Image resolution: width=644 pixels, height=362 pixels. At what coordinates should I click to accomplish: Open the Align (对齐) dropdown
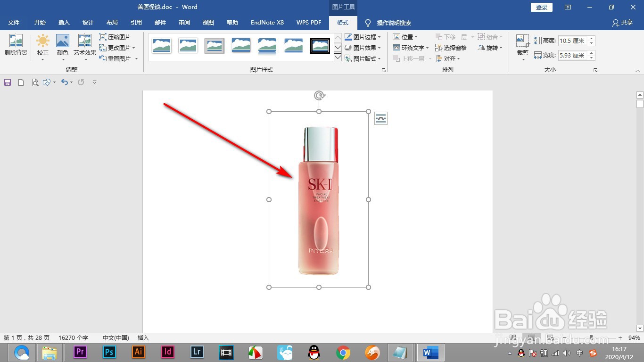[x=447, y=58]
